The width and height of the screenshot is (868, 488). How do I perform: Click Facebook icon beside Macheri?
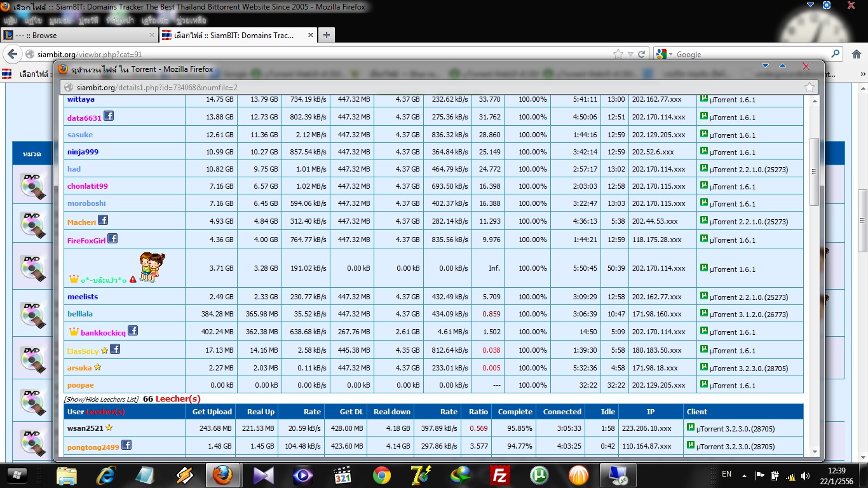103,220
